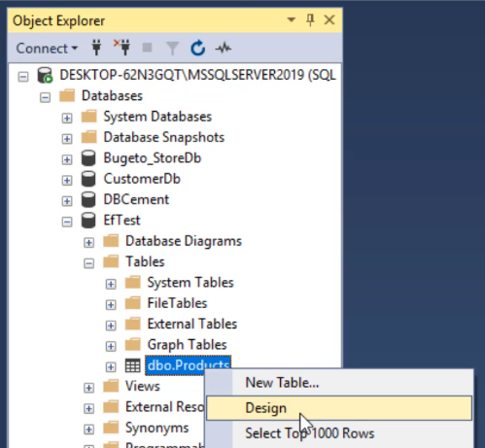
Task: Expand the dbo.Products table node
Action: tap(111, 367)
